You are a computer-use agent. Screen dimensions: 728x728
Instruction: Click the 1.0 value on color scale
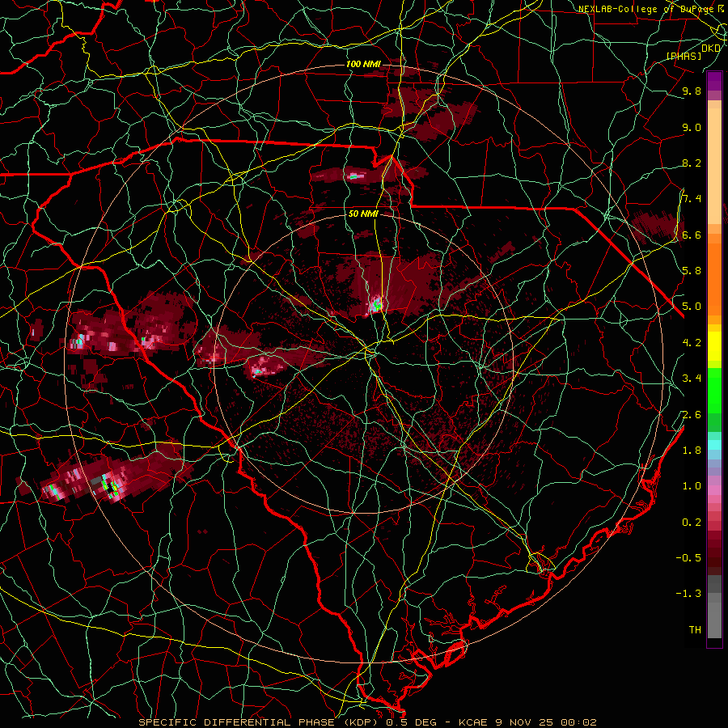tap(692, 486)
